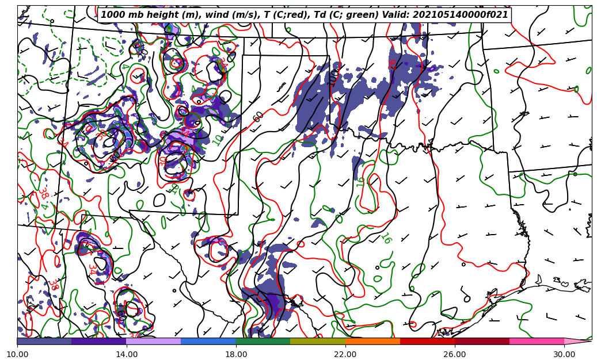597x364 pixels.
Task: Click the 10.00 colorbar tick label
Action: [x=17, y=355]
